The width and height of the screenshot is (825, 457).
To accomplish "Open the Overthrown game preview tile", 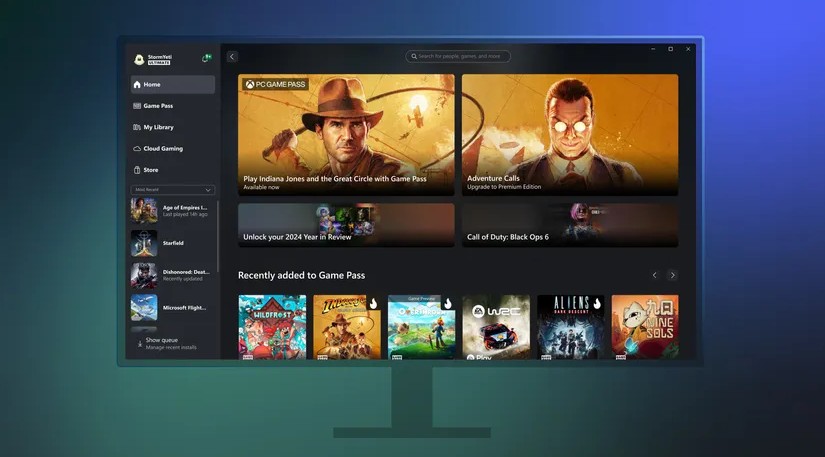I will point(421,327).
